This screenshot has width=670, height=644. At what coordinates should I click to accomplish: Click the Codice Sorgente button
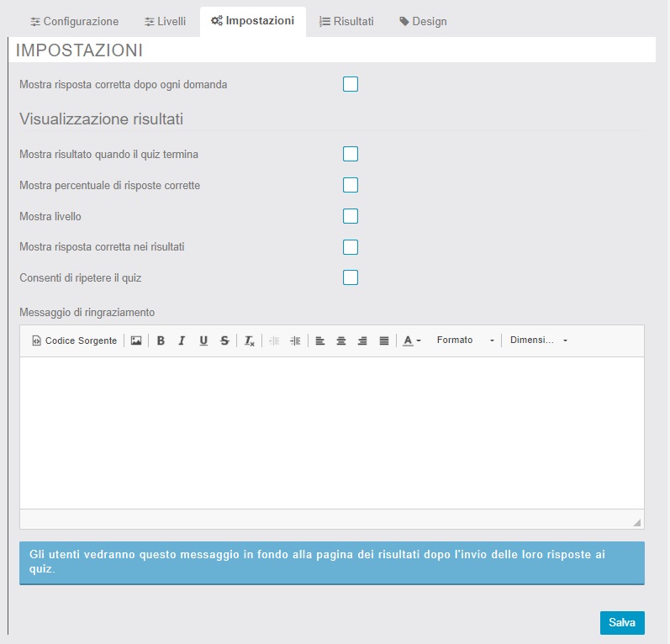pos(74,340)
